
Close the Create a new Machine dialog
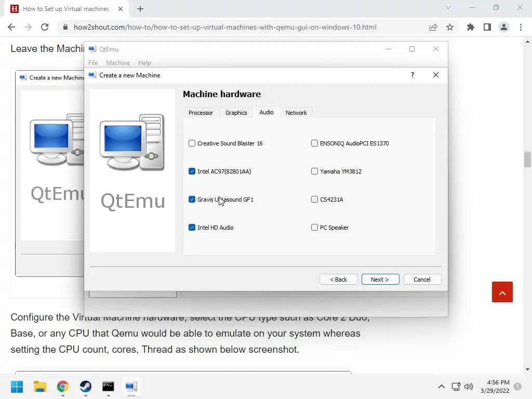[436, 75]
